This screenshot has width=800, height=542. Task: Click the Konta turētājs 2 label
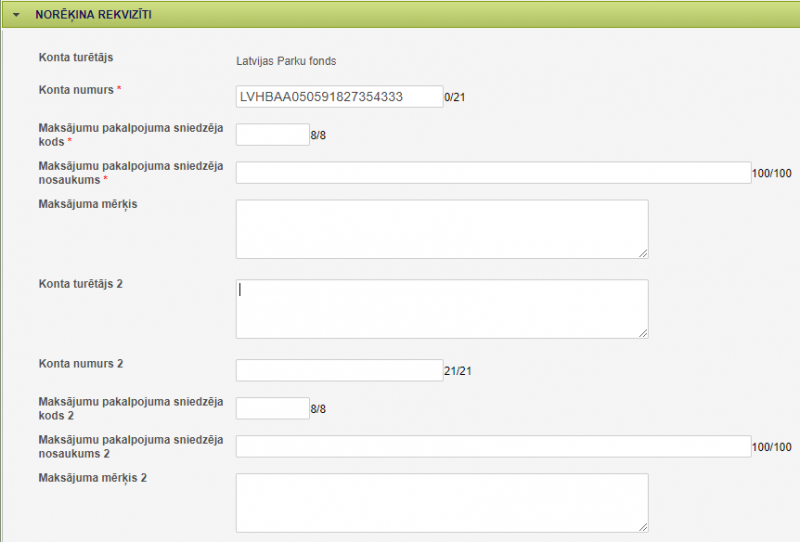[x=80, y=284]
